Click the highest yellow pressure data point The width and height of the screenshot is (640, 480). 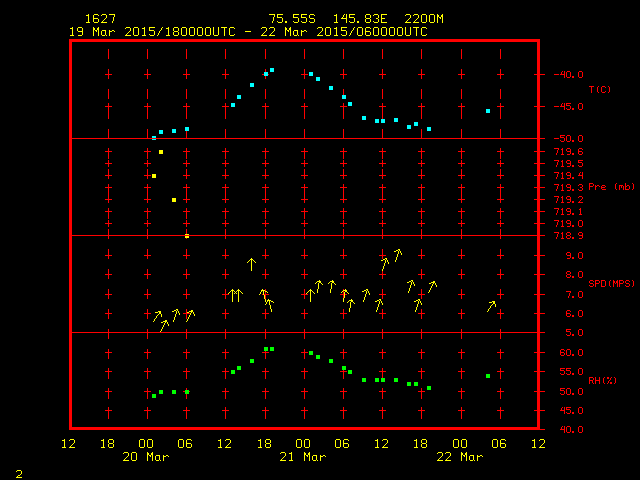pyautogui.click(x=161, y=152)
